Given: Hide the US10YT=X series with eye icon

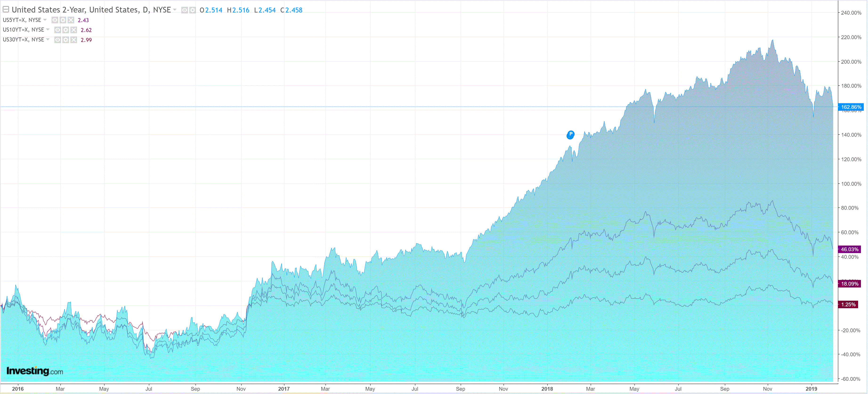Looking at the screenshot, I should (x=58, y=30).
